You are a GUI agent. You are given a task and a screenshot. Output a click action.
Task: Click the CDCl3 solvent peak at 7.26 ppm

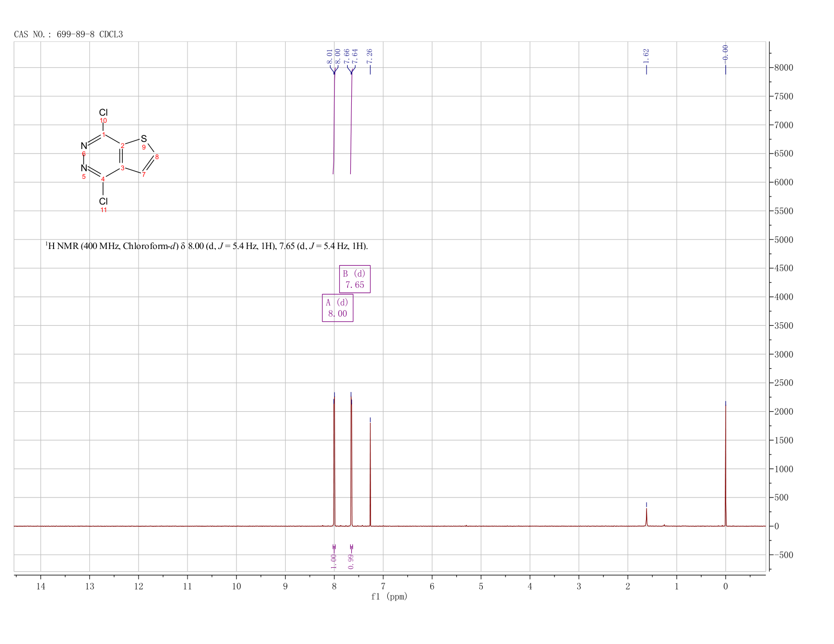pyautogui.click(x=370, y=474)
